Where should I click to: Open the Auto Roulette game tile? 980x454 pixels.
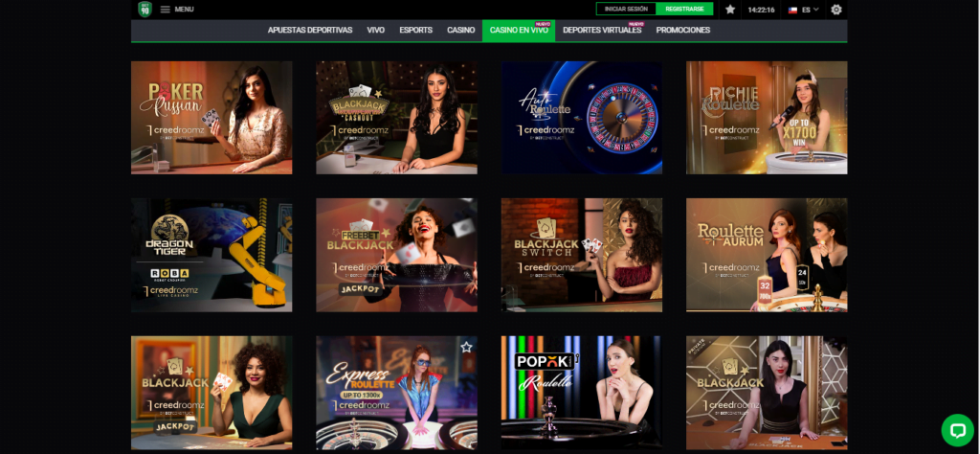582,118
